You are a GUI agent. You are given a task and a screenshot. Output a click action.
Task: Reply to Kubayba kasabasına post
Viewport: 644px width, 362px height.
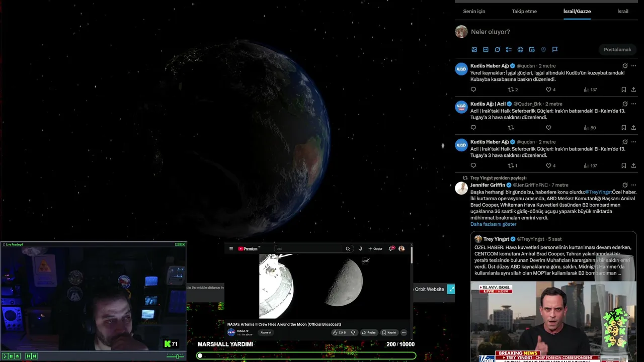473,89
